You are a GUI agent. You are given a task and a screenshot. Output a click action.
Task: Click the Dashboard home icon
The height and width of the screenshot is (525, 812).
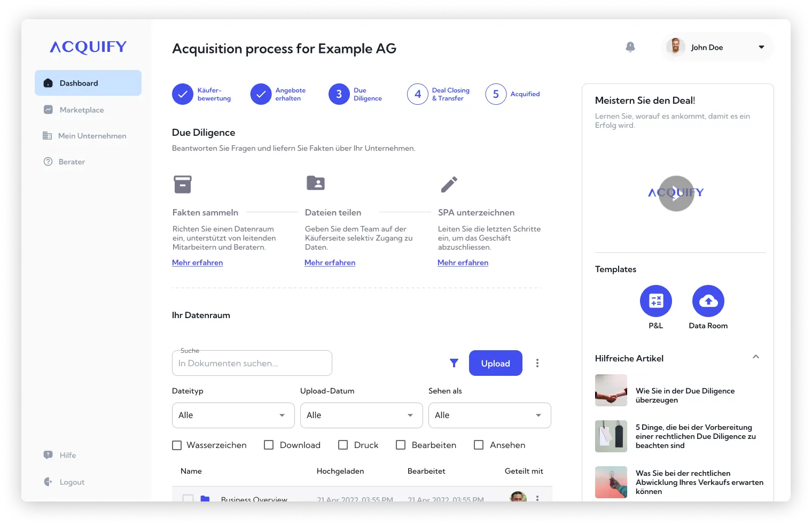point(48,83)
